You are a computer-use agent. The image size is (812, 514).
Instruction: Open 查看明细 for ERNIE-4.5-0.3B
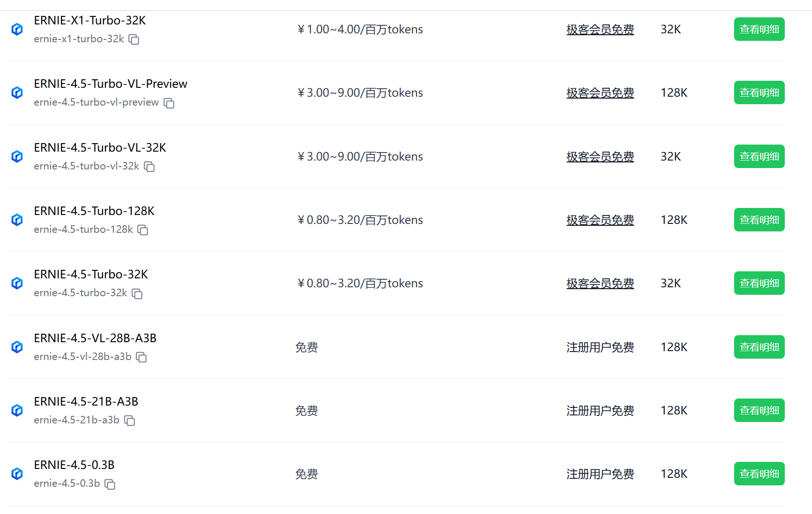pyautogui.click(x=759, y=474)
